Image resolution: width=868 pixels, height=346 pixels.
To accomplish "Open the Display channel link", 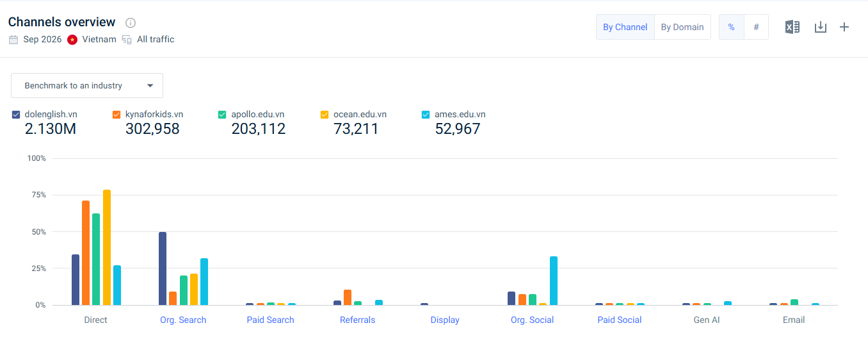I will pos(445,320).
